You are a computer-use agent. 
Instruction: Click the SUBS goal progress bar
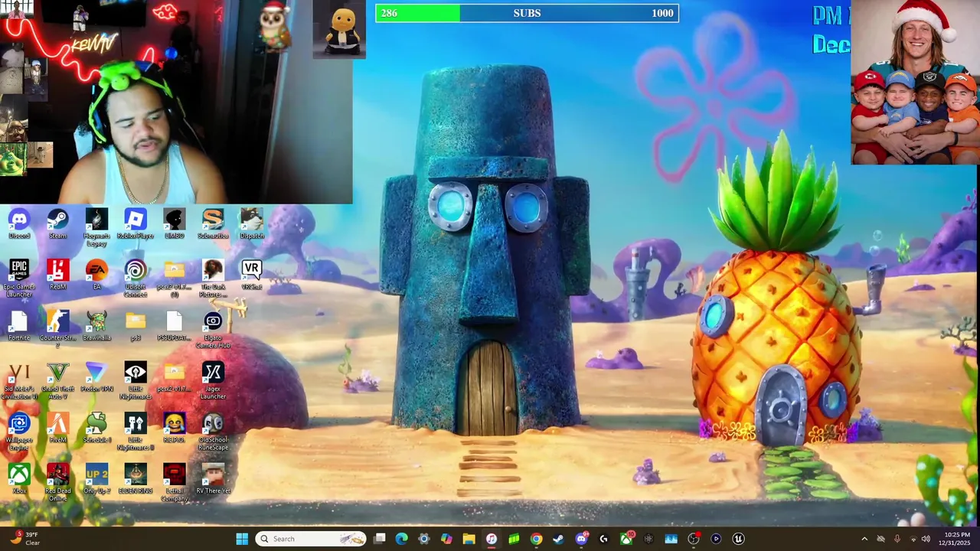pyautogui.click(x=527, y=13)
